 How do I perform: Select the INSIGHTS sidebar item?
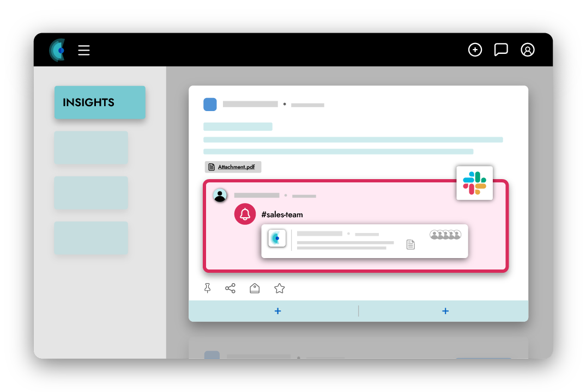[100, 102]
